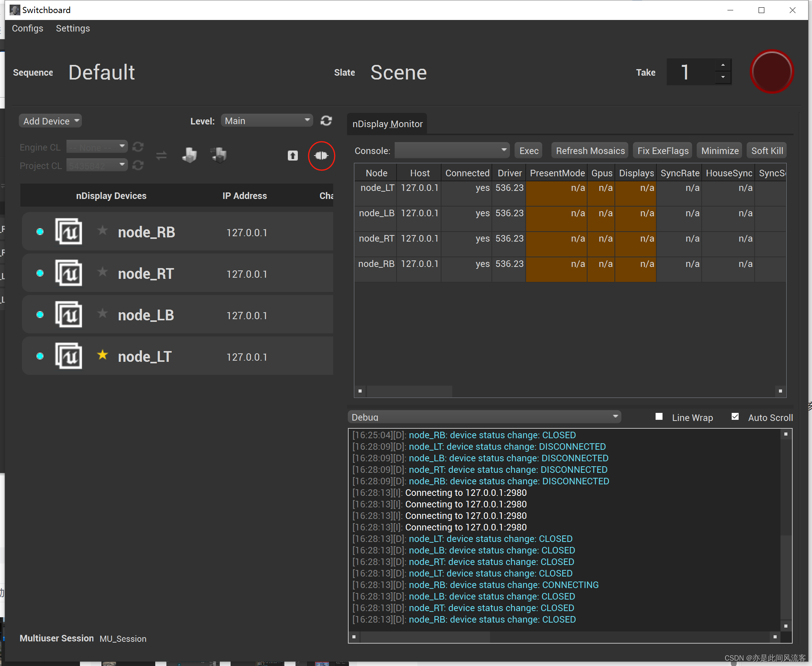Enable the Line Wrap checkbox
Image resolution: width=812 pixels, height=666 pixels.
(x=659, y=416)
